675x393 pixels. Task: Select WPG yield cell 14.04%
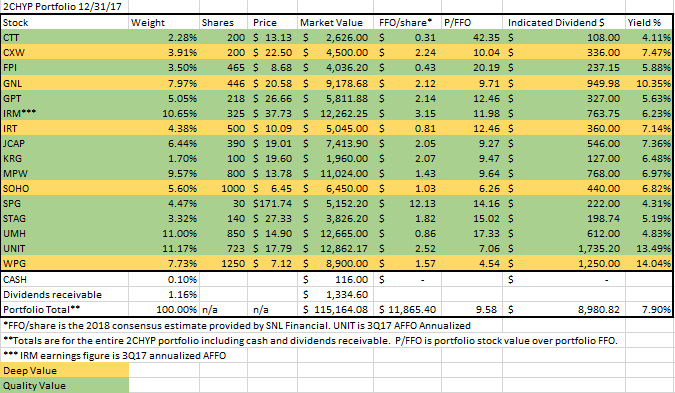(x=648, y=263)
